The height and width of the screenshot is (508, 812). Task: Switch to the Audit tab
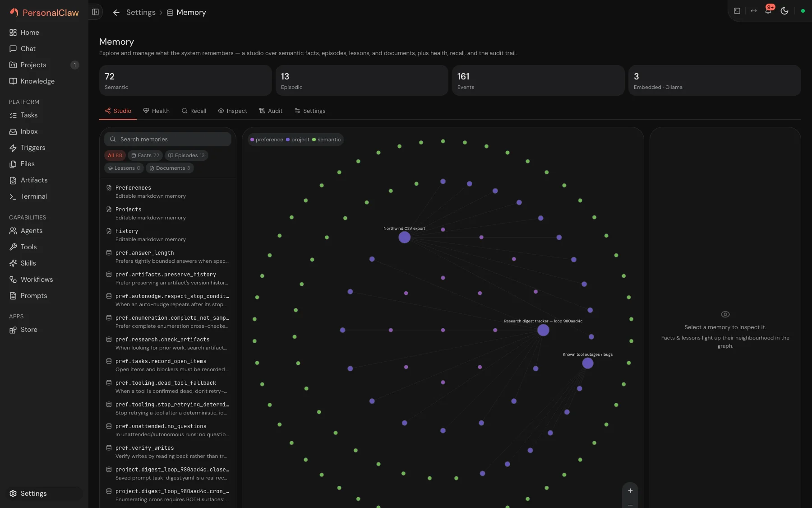(271, 111)
